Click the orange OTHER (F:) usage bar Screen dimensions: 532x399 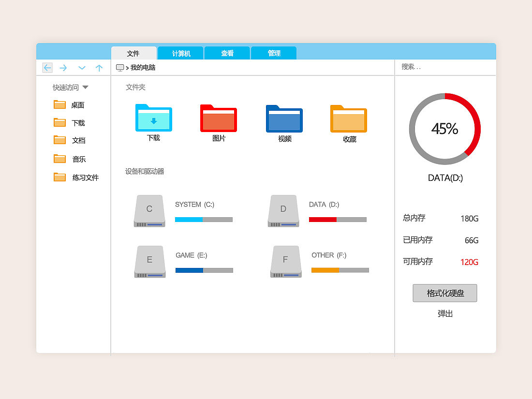340,270
